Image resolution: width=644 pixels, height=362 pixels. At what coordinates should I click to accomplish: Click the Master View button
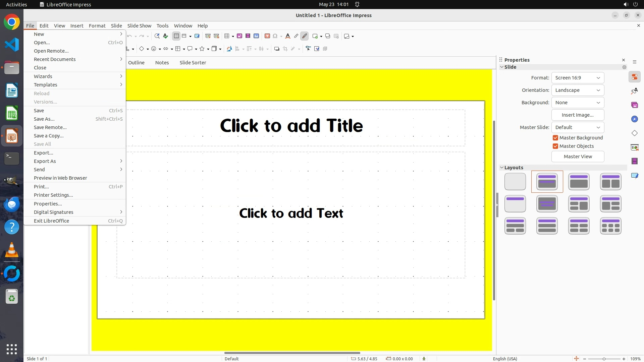pyautogui.click(x=578, y=157)
